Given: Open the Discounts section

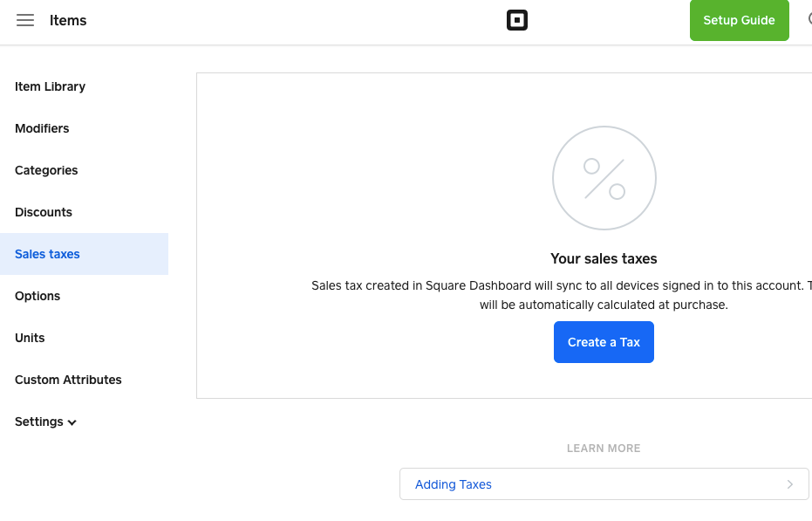Looking at the screenshot, I should coord(44,212).
